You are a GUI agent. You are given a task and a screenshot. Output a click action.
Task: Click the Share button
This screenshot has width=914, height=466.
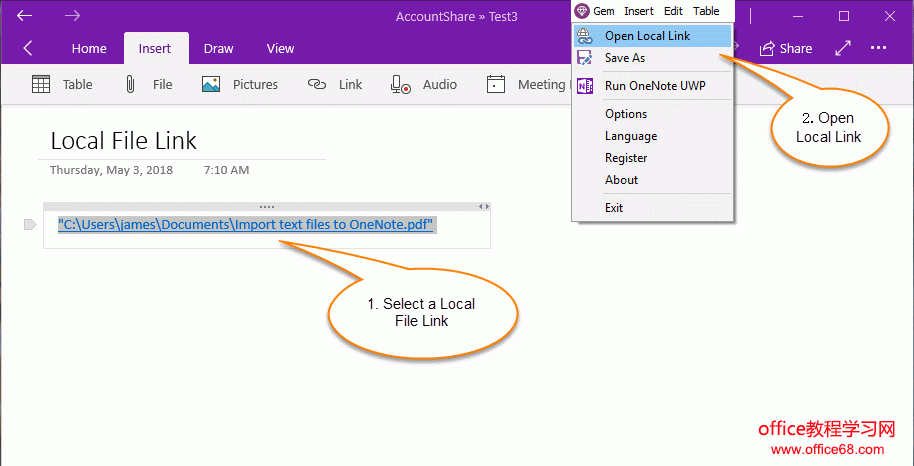pyautogui.click(x=785, y=48)
